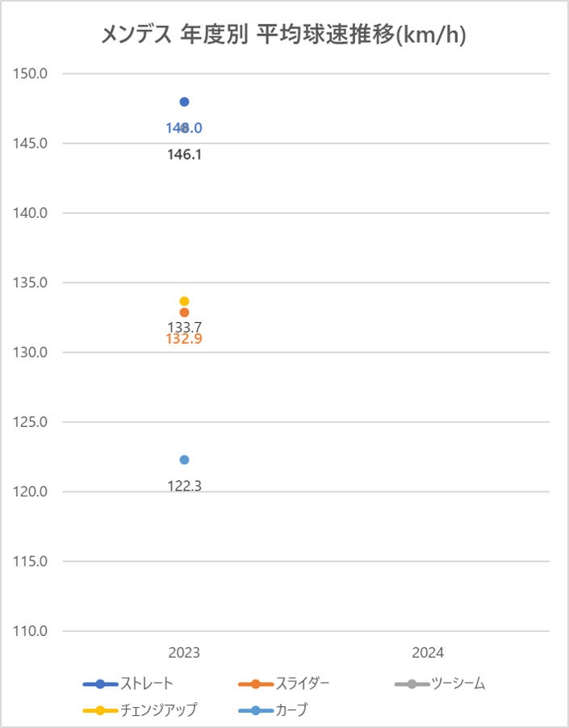Select the gray ツーシーム data point marker
Image resolution: width=569 pixels, height=728 pixels.
(184, 128)
